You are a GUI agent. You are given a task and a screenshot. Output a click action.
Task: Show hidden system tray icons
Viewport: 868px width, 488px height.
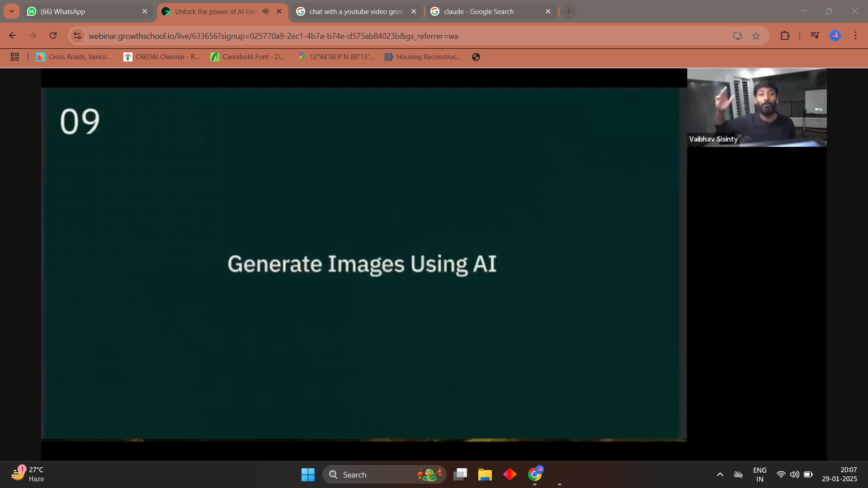pyautogui.click(x=720, y=474)
